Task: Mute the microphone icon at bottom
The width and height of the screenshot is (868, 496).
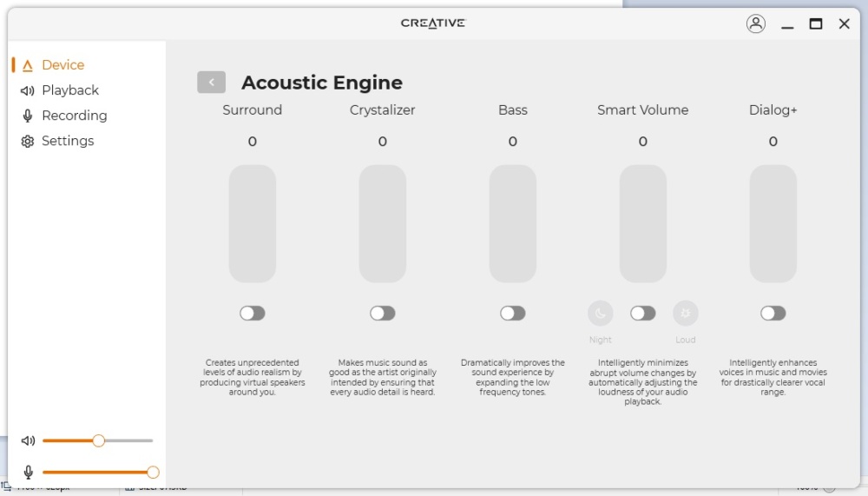Action: click(28, 473)
